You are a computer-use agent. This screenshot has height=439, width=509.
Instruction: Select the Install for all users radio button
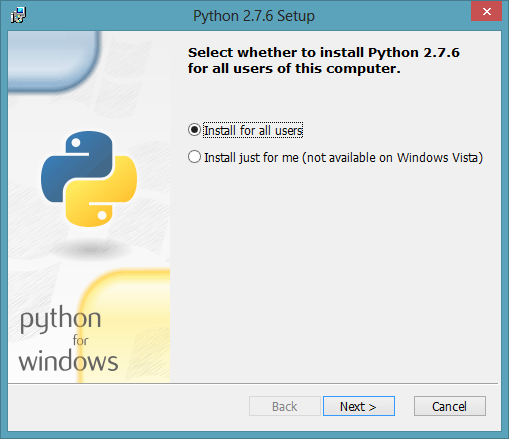(x=194, y=130)
